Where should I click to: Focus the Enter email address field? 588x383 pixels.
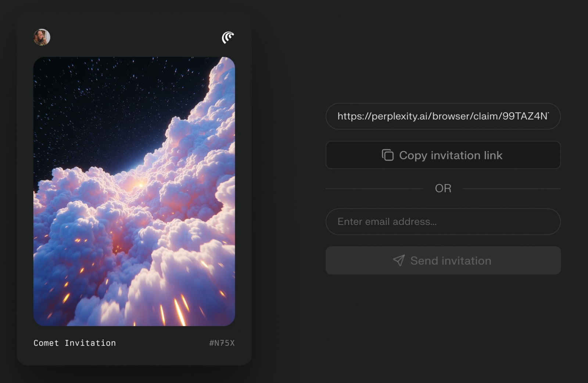tap(443, 222)
